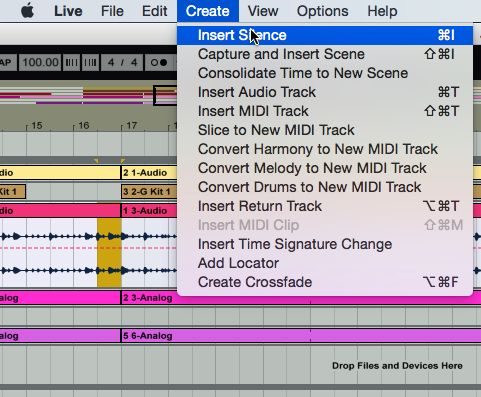Click the loop start marker triangle

[96, 161]
